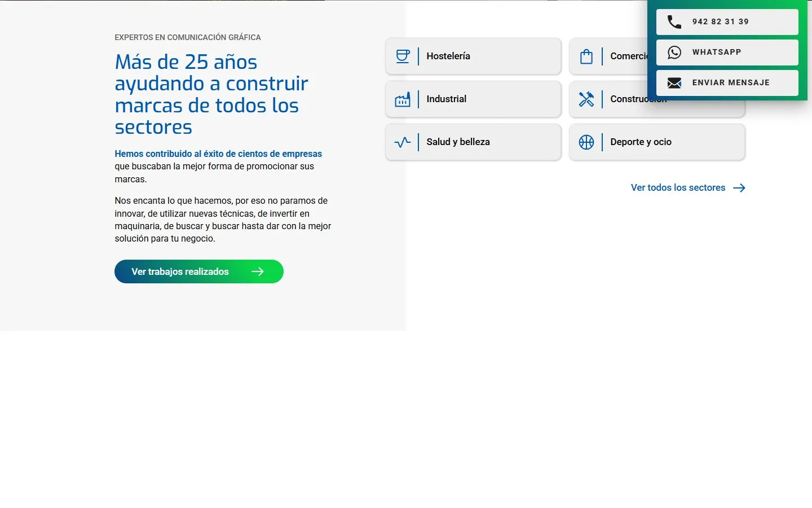The height and width of the screenshot is (508, 812).
Task: Click the Deporte y ocio ball icon
Action: [x=586, y=142]
